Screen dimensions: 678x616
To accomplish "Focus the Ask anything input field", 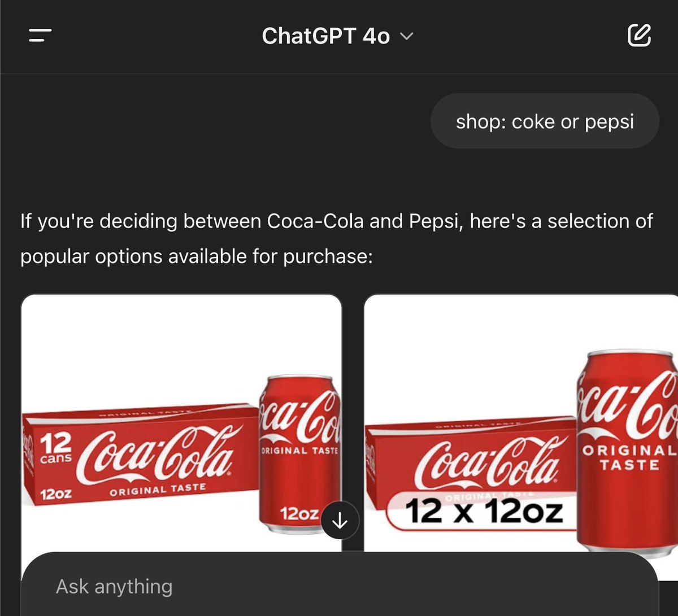I will 339,586.
